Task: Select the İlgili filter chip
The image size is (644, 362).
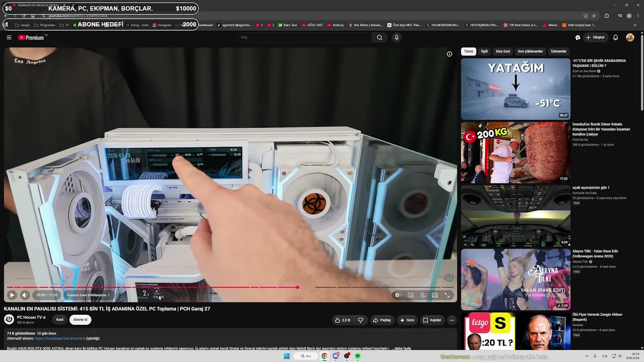Action: coord(484,51)
